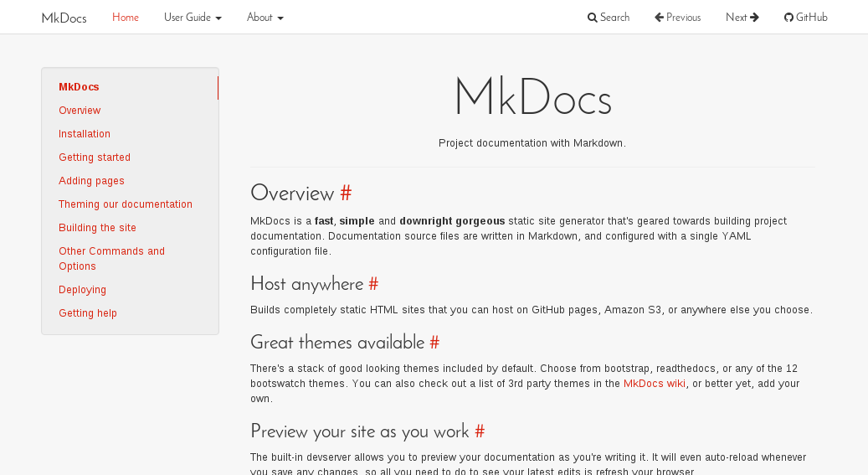Open the MkDocs wiki hyperlink
This screenshot has height=475, width=868.
(655, 384)
